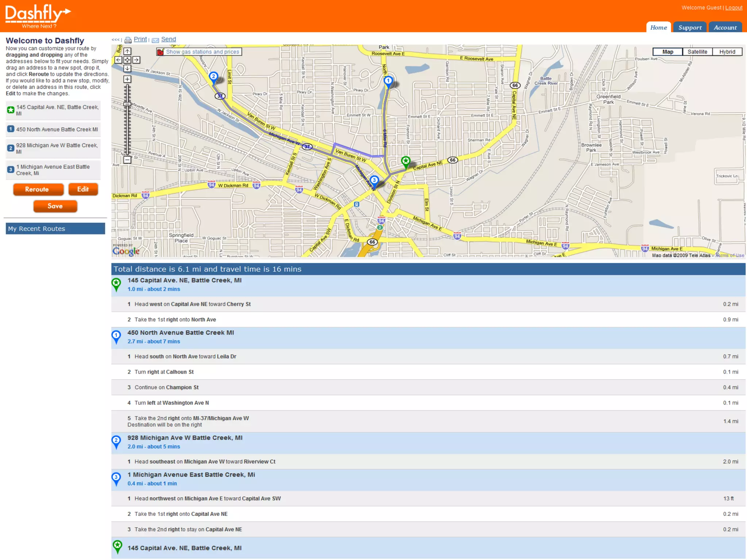Open the Account tab
Screen dimensions: 747x560
click(725, 27)
